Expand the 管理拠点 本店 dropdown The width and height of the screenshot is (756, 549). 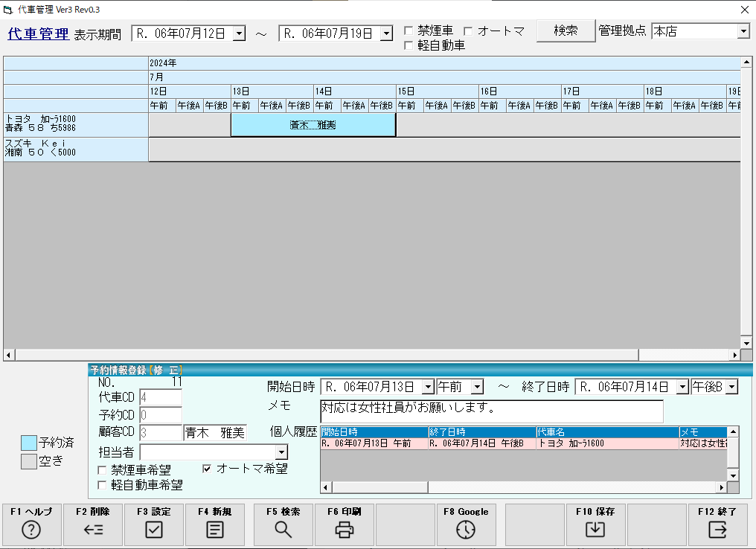tap(743, 31)
